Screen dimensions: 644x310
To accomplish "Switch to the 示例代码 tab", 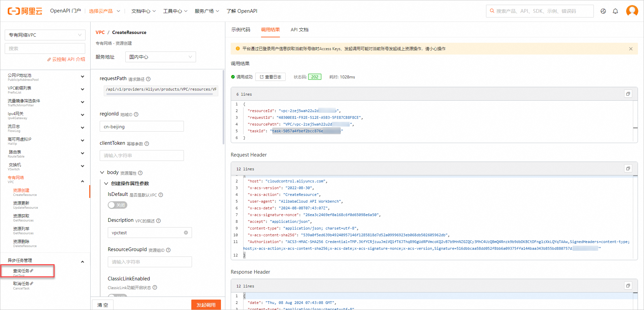I will coord(240,30).
